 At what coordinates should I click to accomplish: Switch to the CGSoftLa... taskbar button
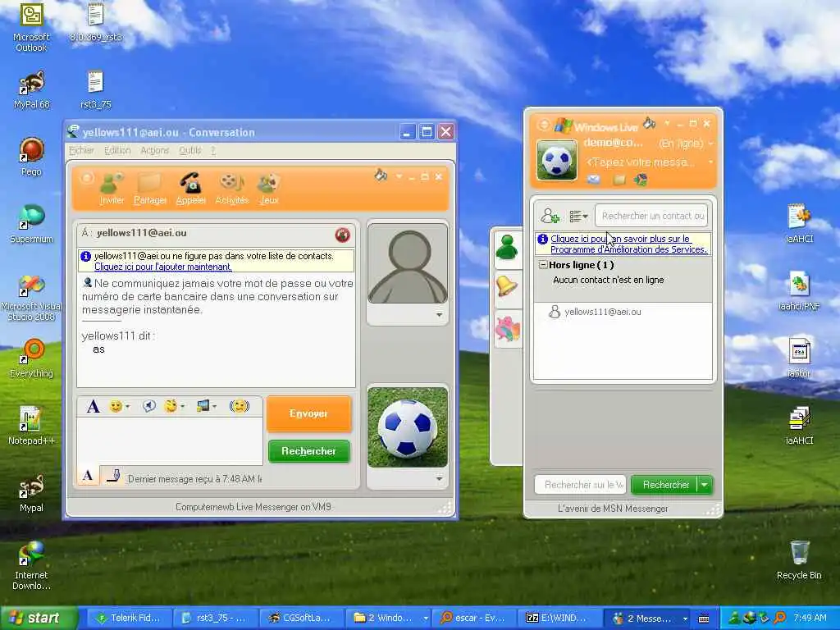(300, 618)
